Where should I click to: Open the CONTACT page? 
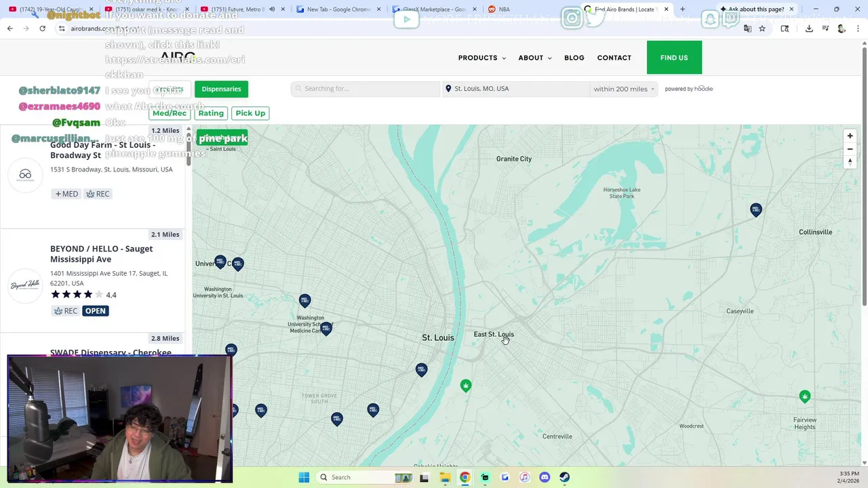pyautogui.click(x=614, y=58)
